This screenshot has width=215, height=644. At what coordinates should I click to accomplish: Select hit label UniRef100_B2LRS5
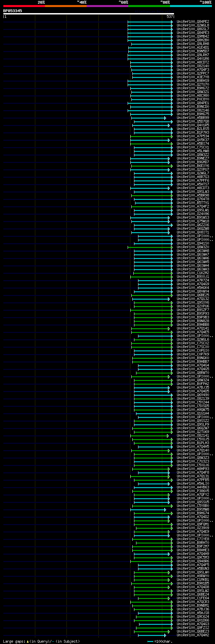(x=193, y=129)
